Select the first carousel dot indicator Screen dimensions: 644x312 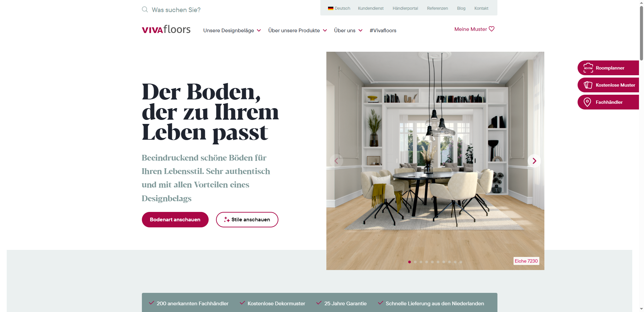410,262
